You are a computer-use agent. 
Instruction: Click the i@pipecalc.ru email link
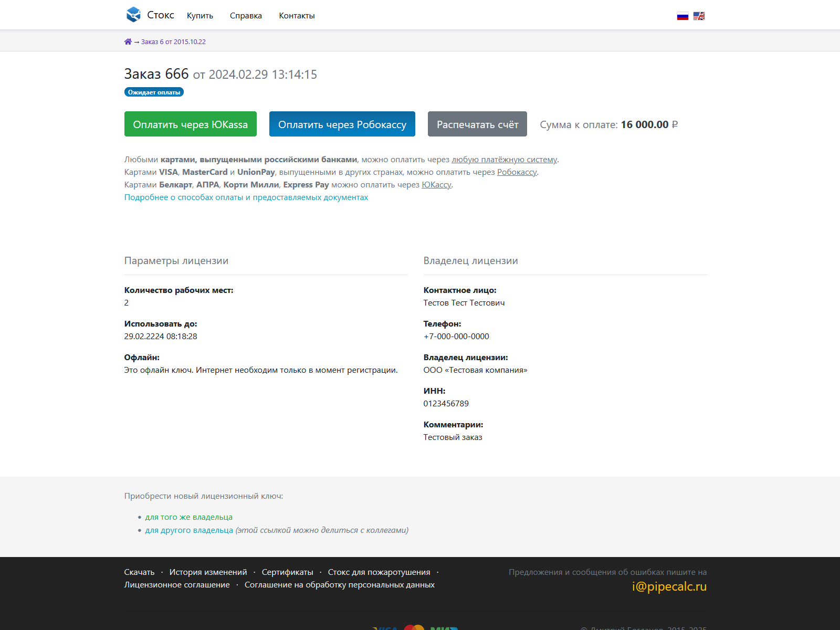point(669,586)
